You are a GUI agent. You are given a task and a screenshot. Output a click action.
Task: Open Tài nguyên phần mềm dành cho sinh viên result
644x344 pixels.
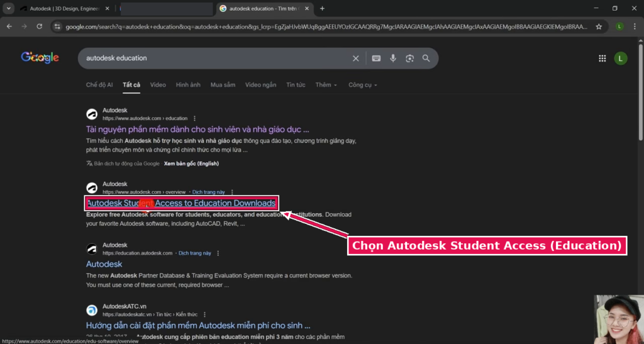tap(197, 130)
